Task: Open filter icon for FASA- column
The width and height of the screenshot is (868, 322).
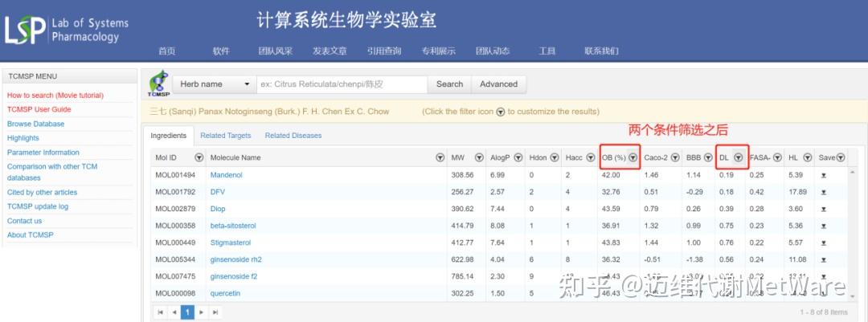Action: 777,157
